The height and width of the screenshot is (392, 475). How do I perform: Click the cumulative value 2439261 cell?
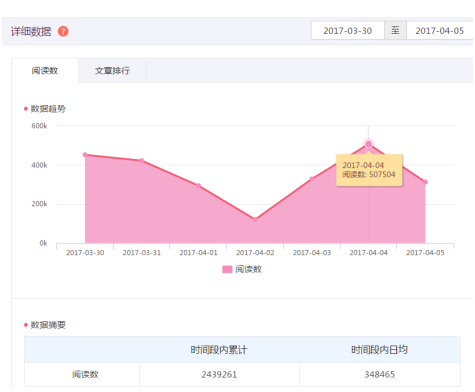219,374
